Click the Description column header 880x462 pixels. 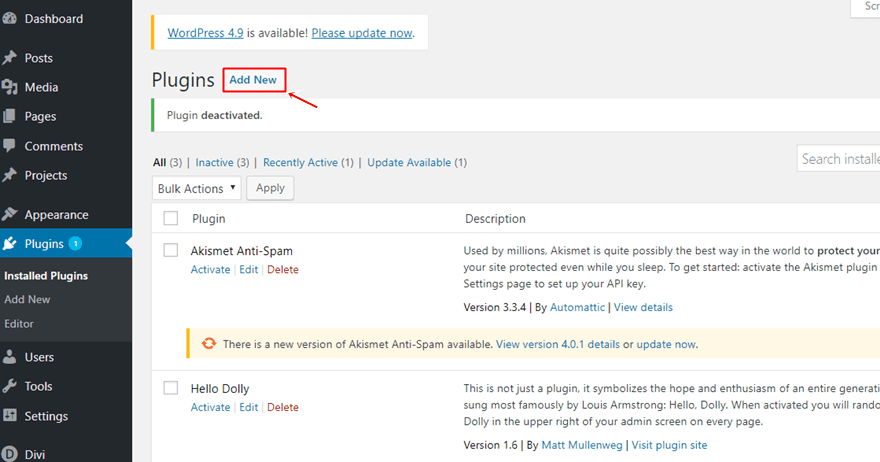tap(496, 218)
